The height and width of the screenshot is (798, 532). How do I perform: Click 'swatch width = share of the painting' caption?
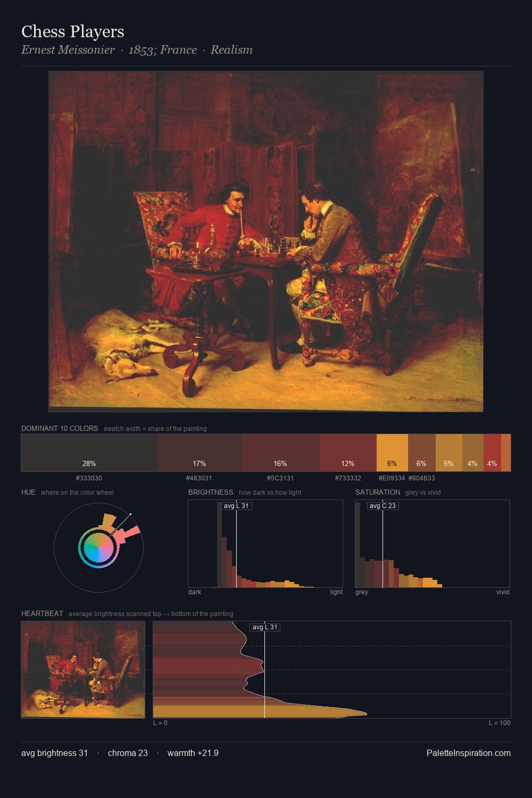[155, 428]
